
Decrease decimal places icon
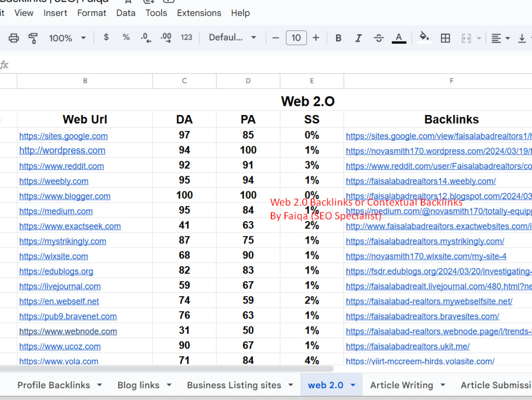tap(146, 38)
